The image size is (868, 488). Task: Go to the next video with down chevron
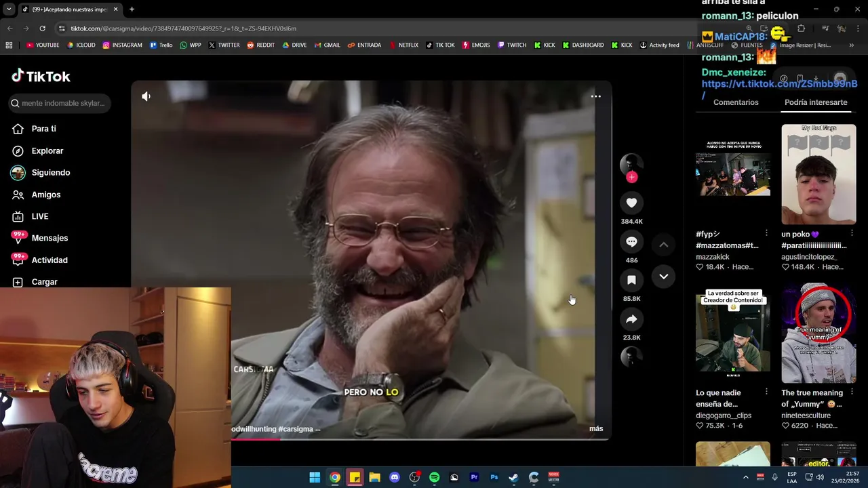tap(664, 277)
